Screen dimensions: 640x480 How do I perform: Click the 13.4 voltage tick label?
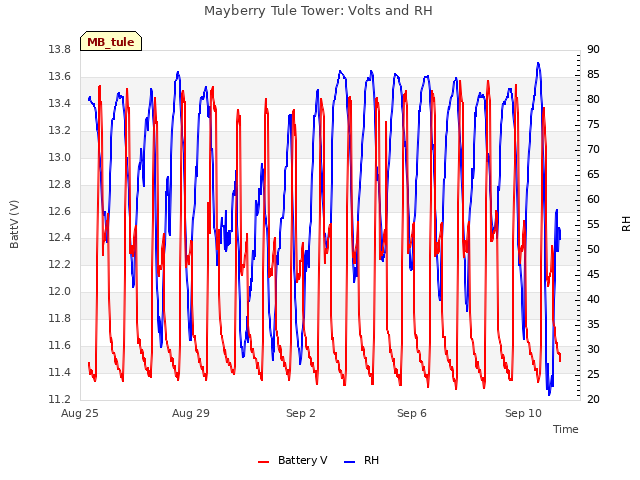click(x=60, y=104)
